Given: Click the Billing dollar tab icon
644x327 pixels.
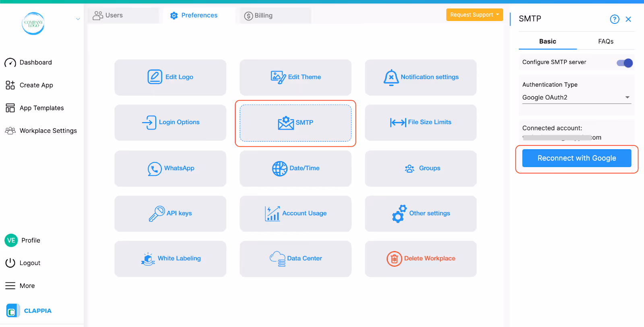Looking at the screenshot, I should [248, 16].
